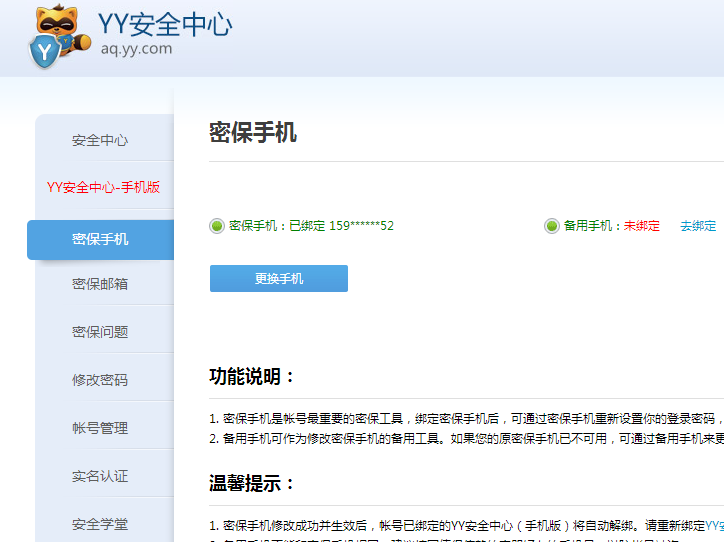Click the aq.yy.com address text
The image size is (724, 542).
coord(136,48)
